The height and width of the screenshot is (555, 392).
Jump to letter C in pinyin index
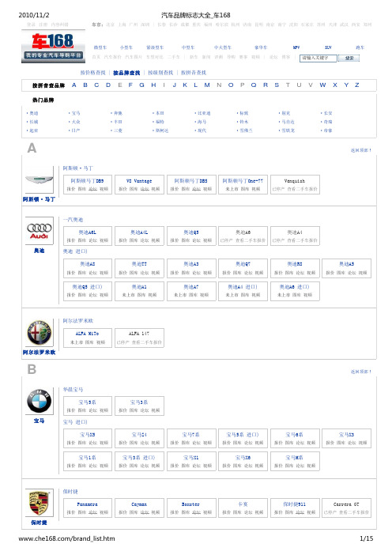pyautogui.click(x=96, y=85)
